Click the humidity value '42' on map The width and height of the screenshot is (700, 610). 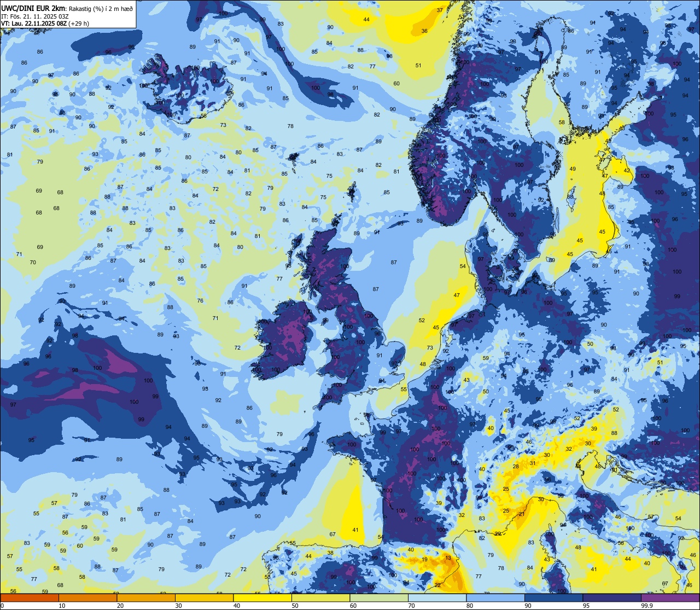(x=627, y=171)
